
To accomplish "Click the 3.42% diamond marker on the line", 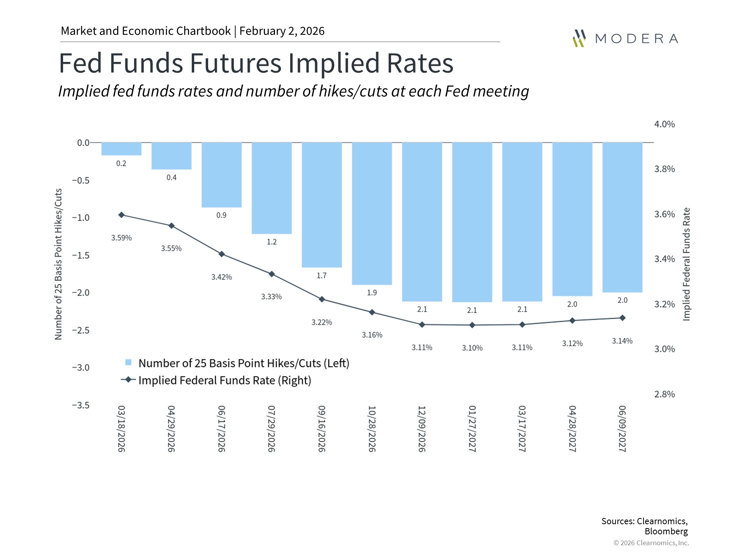I will [x=222, y=254].
